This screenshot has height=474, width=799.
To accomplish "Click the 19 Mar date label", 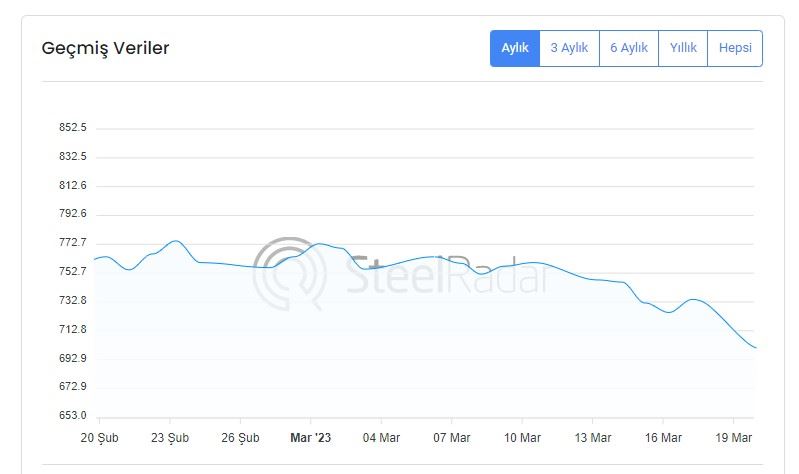I will click(733, 438).
